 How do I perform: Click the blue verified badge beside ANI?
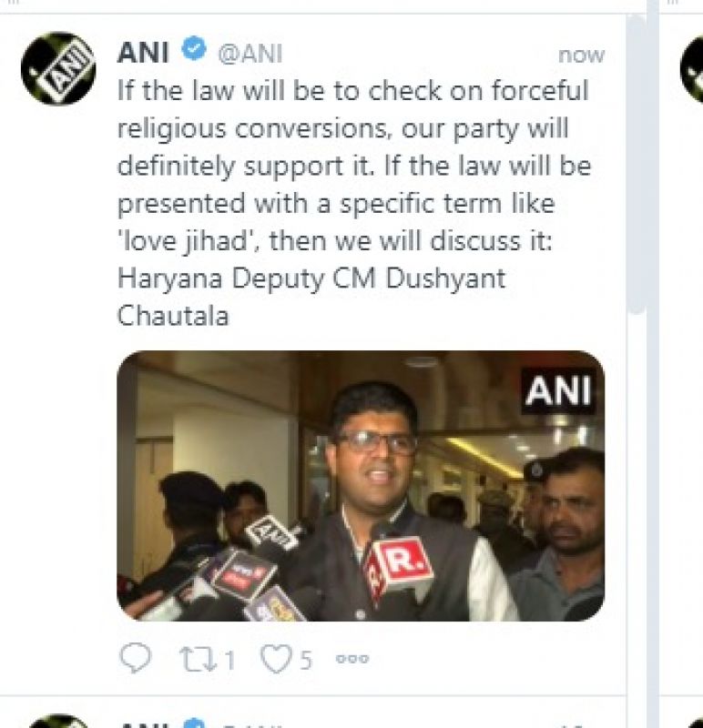[194, 48]
